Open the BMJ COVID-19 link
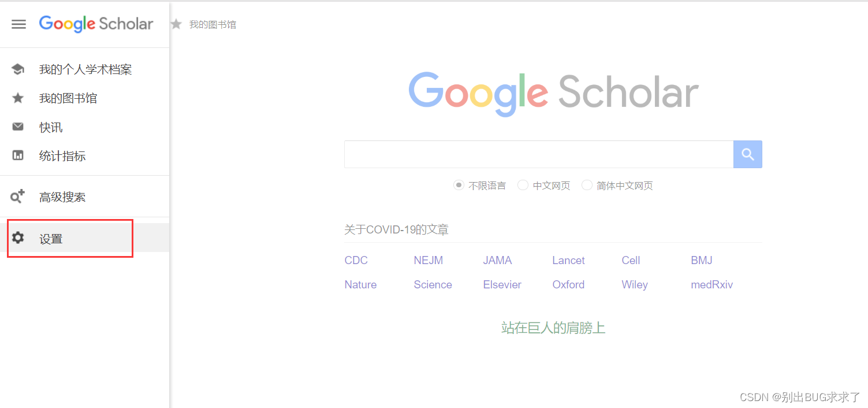 tap(702, 261)
